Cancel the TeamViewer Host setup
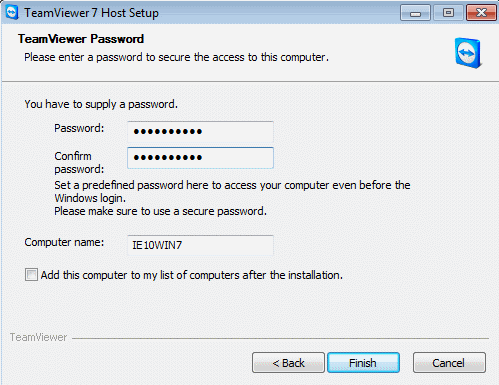499x385 pixels. [449, 363]
